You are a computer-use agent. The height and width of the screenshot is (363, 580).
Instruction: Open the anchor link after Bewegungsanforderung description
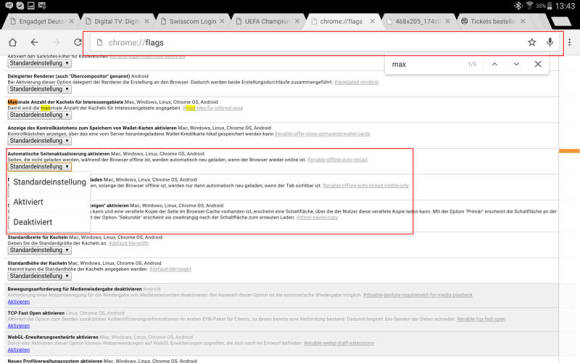coord(418,295)
